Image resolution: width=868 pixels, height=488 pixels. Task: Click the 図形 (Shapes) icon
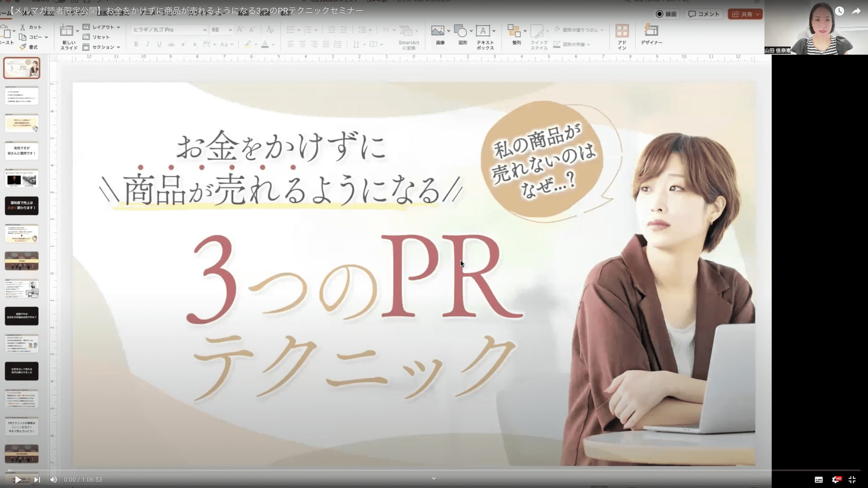[x=461, y=31]
